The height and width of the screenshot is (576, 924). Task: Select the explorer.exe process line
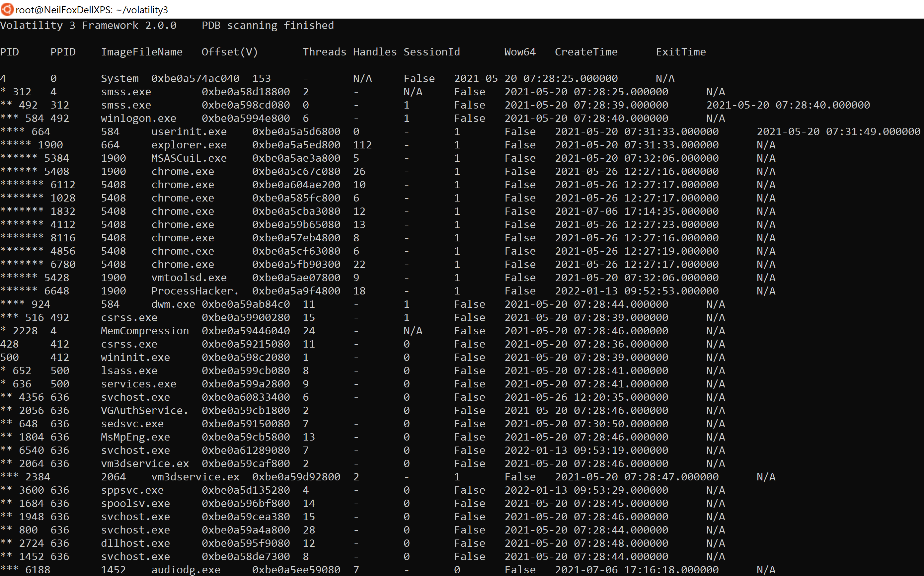click(189, 144)
